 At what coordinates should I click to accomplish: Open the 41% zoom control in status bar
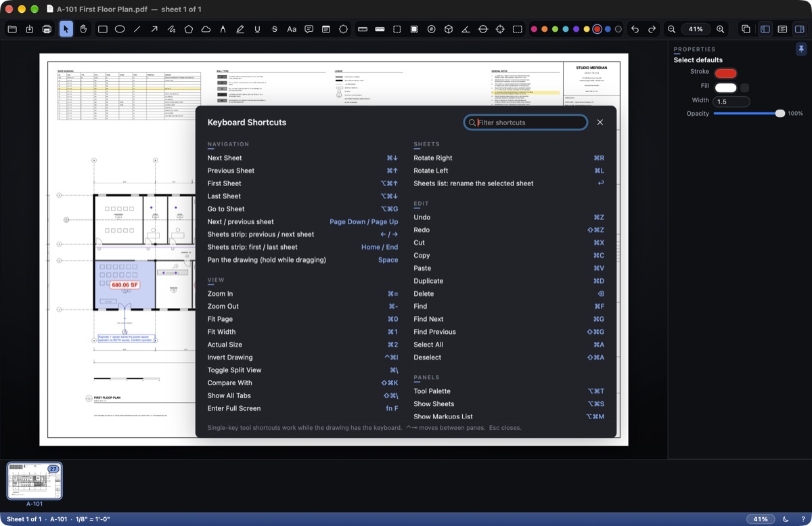point(761,519)
